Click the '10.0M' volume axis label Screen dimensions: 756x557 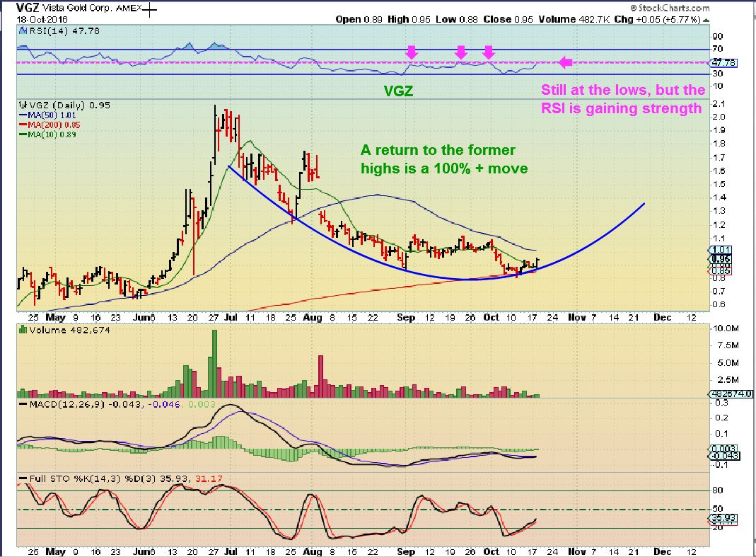pyautogui.click(x=726, y=328)
